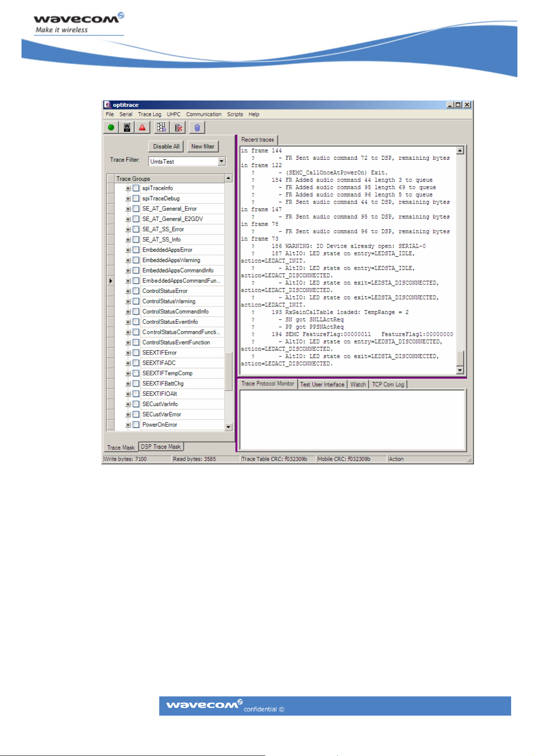Click 'Read bytes: 3585' in status bar
This screenshot has height=756, width=534.
(195, 459)
